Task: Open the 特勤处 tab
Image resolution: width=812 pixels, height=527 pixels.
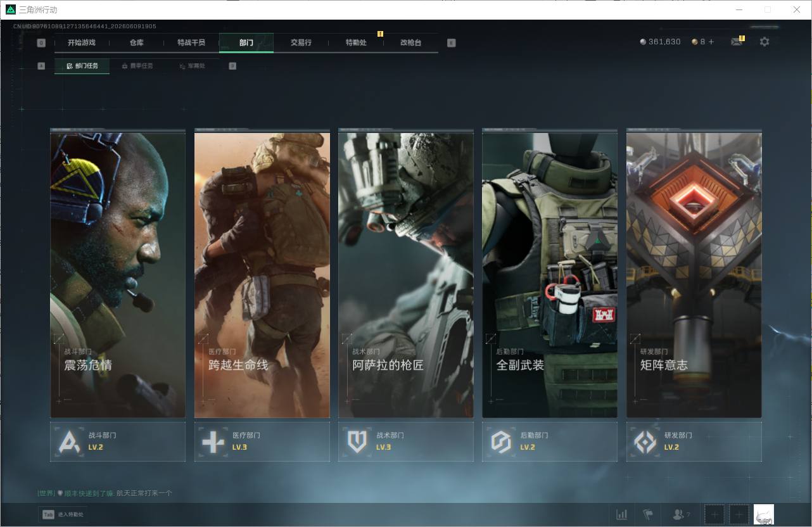Action: pos(356,42)
